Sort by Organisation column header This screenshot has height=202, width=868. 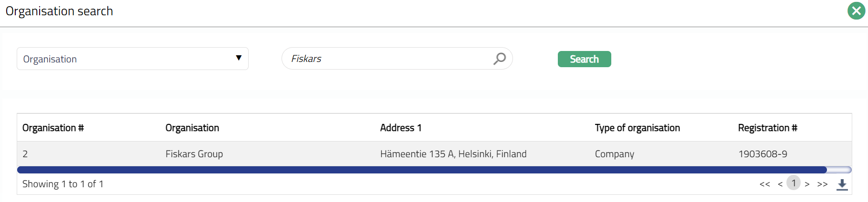192,128
